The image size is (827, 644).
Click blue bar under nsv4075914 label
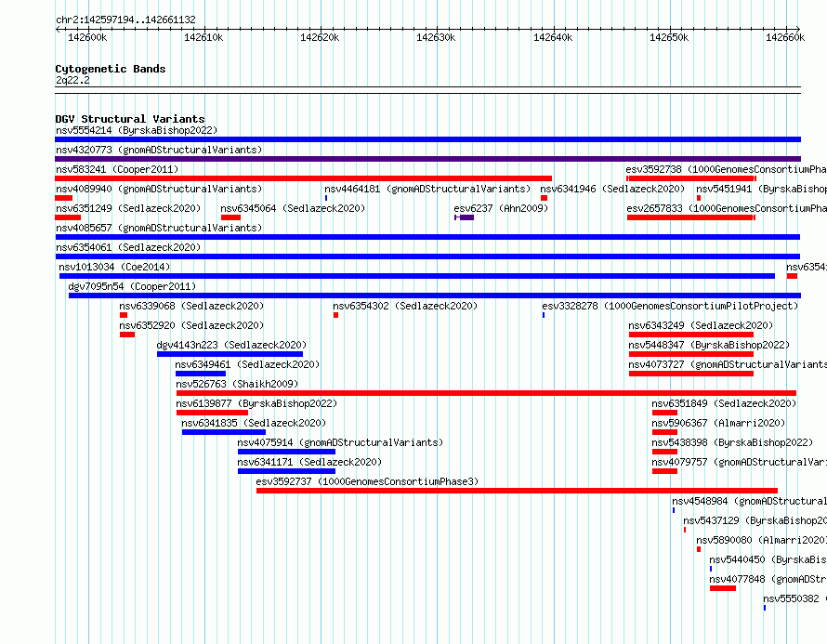pyautogui.click(x=286, y=452)
